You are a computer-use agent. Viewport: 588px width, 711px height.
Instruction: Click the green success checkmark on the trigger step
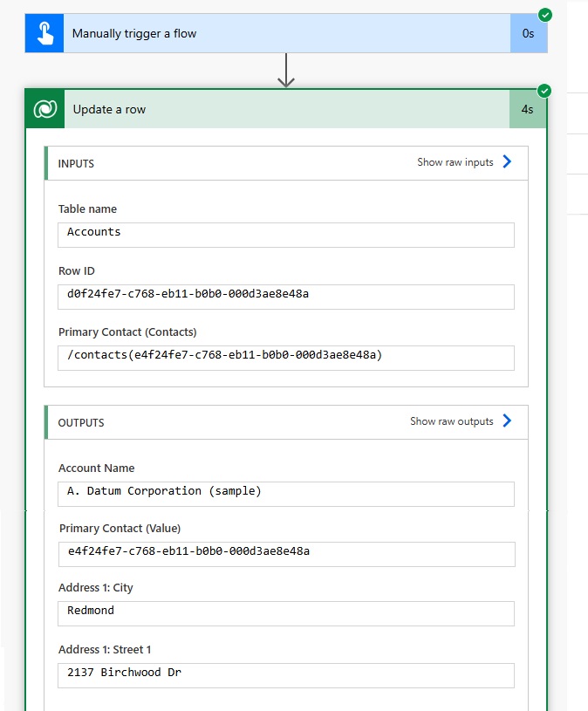tap(545, 15)
